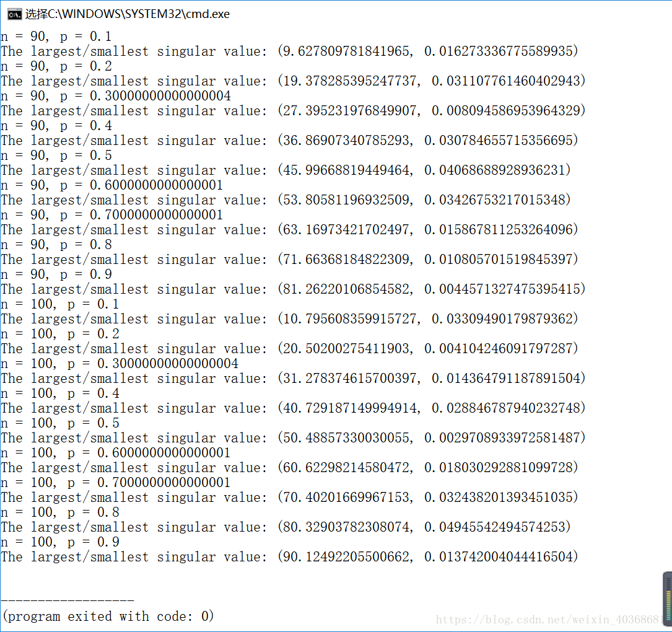Click the value 19.378285395247737
The width and height of the screenshot is (672, 632).
tap(350, 81)
